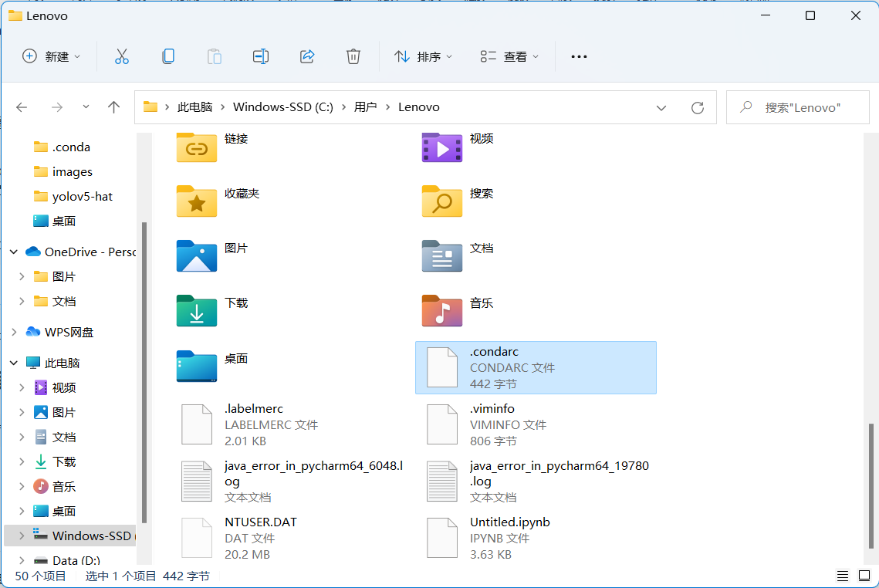The image size is (879, 588).
Task: Open .conda folder in sidebar
Action: point(71,147)
